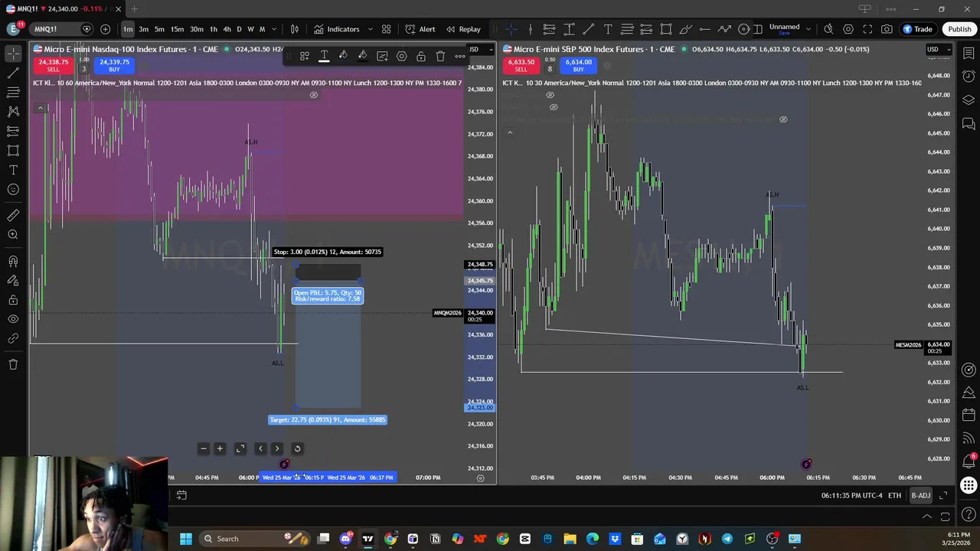The width and height of the screenshot is (980, 551).
Task: Take a chart snapshot with camera icon
Action: [887, 29]
